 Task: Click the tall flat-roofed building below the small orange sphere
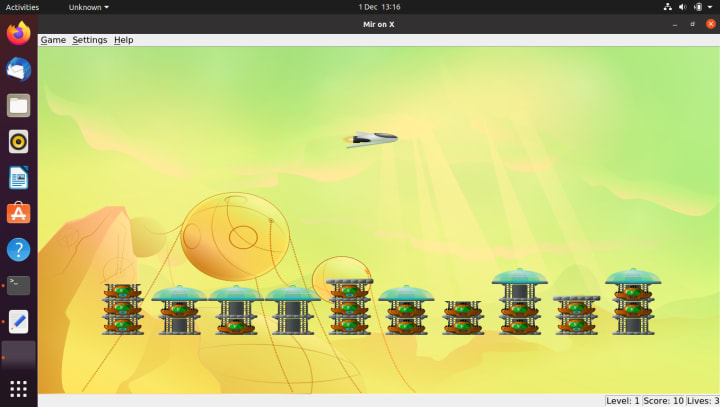pyautogui.click(x=349, y=306)
